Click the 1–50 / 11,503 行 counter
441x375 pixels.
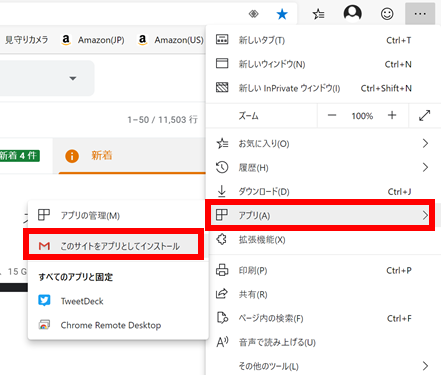click(x=163, y=120)
